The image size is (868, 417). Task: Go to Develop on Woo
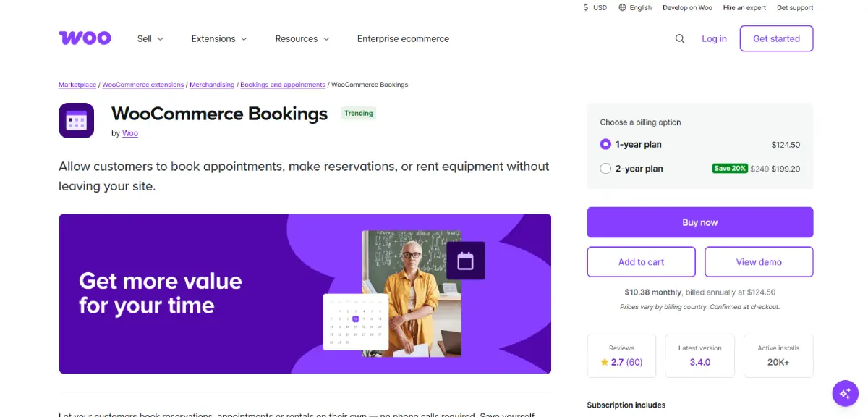[x=687, y=8]
